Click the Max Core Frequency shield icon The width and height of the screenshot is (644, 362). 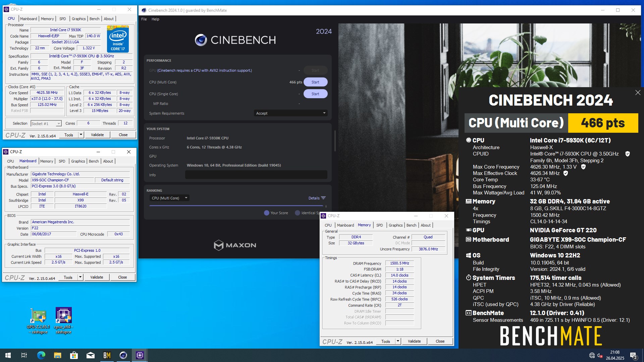tap(583, 167)
